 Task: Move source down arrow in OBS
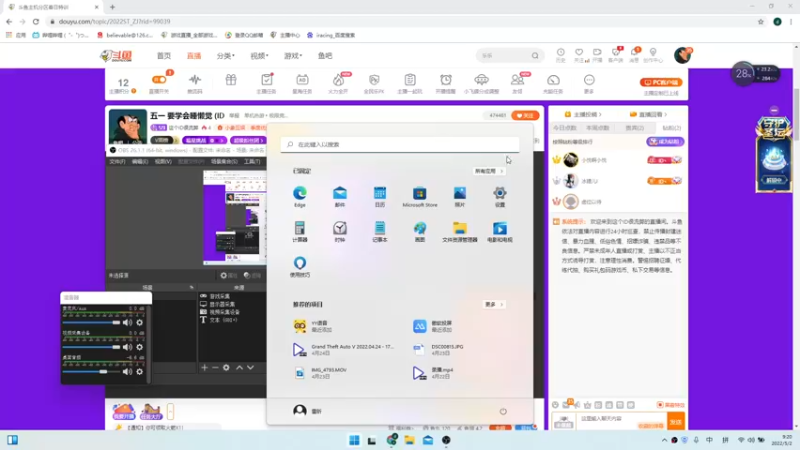pos(251,367)
